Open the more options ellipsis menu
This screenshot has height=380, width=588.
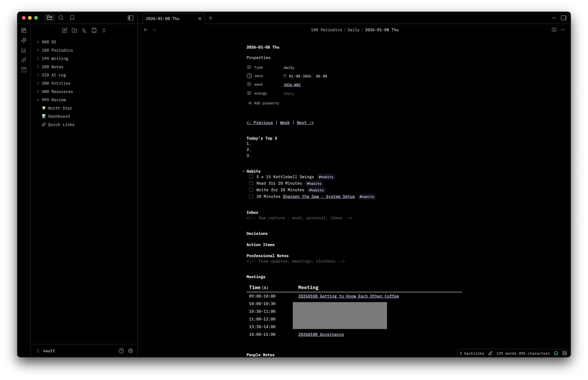[x=563, y=30]
